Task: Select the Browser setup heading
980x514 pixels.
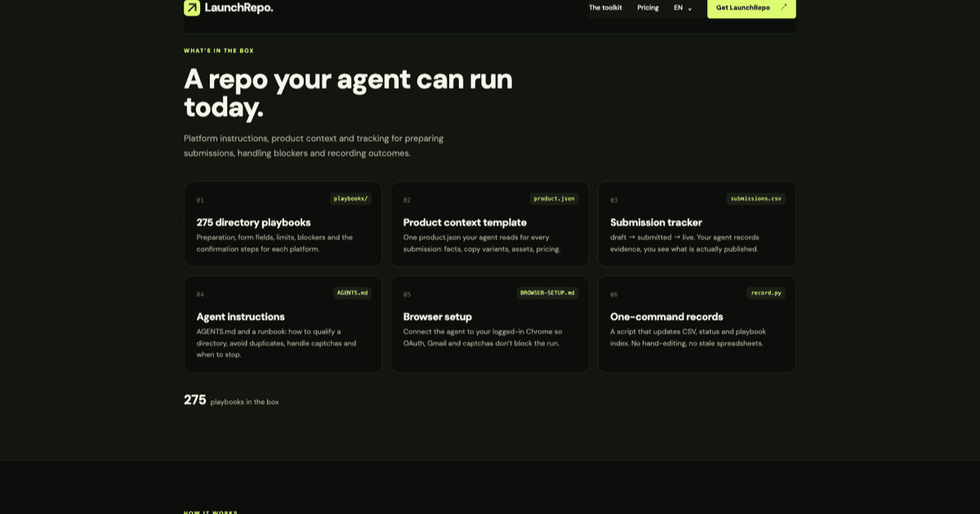Action: [437, 317]
